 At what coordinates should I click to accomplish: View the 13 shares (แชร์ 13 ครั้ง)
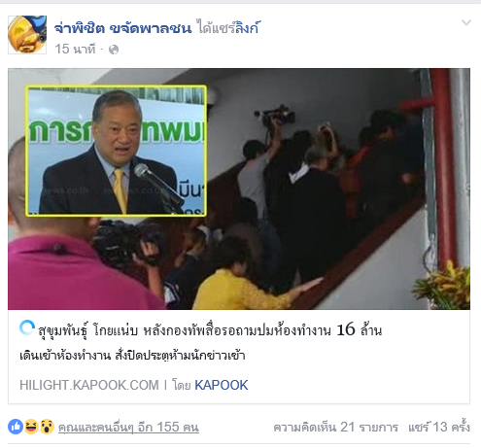coord(439,427)
